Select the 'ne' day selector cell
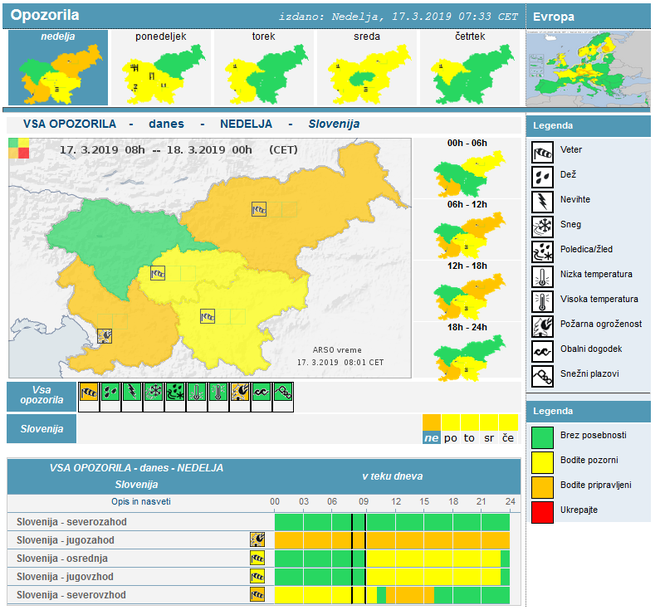The height and width of the screenshot is (610, 660). (x=431, y=429)
